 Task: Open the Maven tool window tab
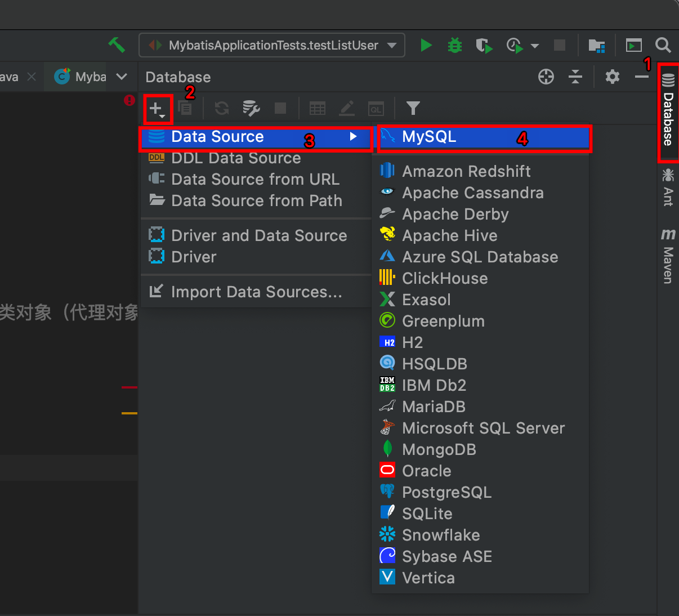pyautogui.click(x=668, y=256)
